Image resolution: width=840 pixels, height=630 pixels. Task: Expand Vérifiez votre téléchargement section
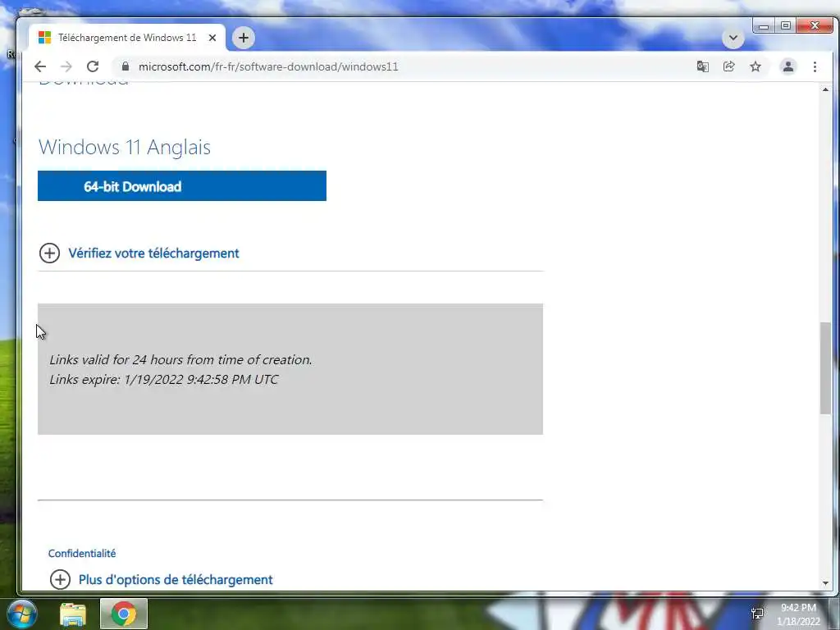pyautogui.click(x=153, y=253)
